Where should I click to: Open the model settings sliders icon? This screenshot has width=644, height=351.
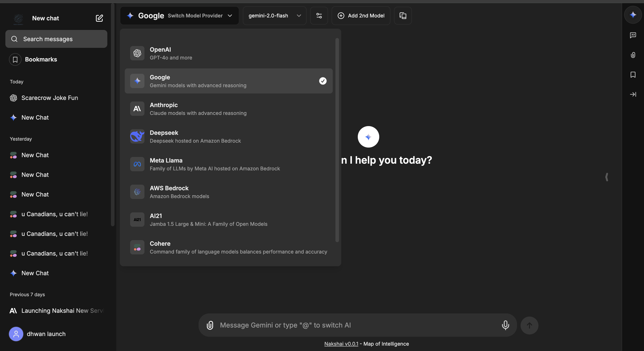point(319,16)
